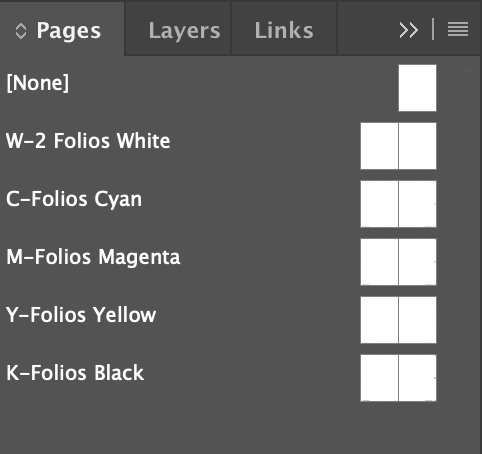Viewport: 482px width, 454px height.
Task: Switch to the Links tab
Action: point(284,30)
